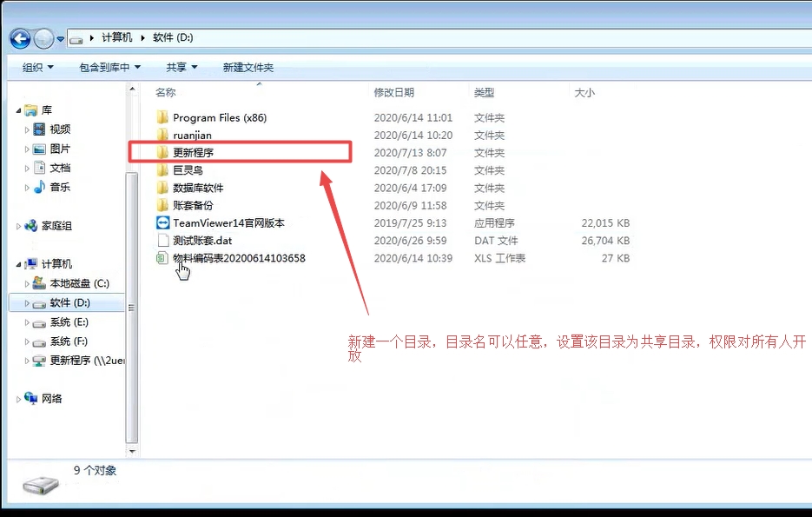Open the 组织 dropdown menu
Image resolution: width=812 pixels, height=517 pixels.
[37, 67]
